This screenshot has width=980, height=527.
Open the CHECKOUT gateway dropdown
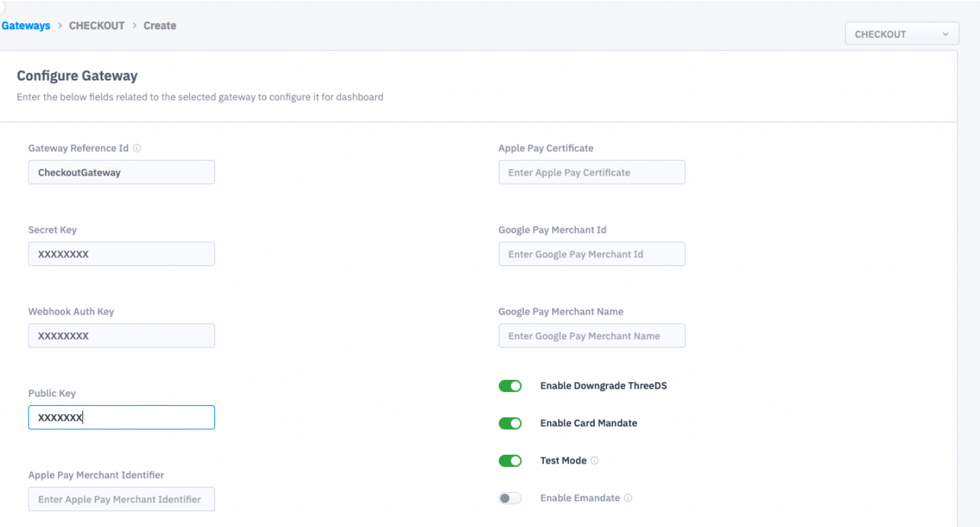click(902, 34)
